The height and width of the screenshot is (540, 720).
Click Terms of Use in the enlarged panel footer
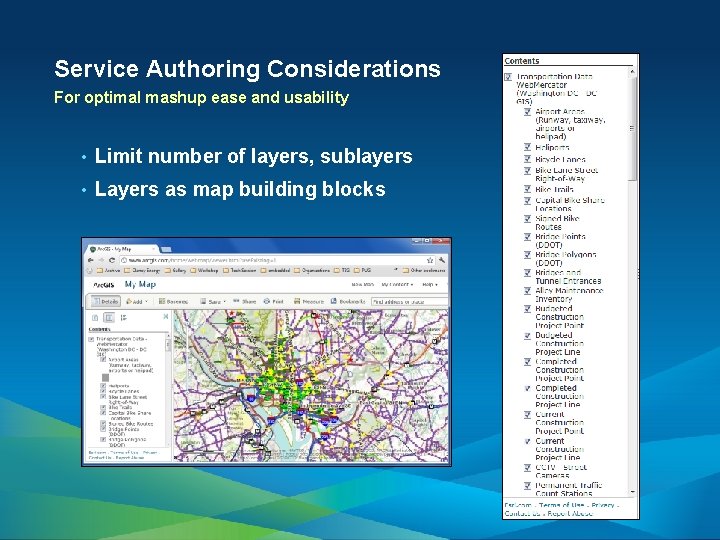coord(561,505)
